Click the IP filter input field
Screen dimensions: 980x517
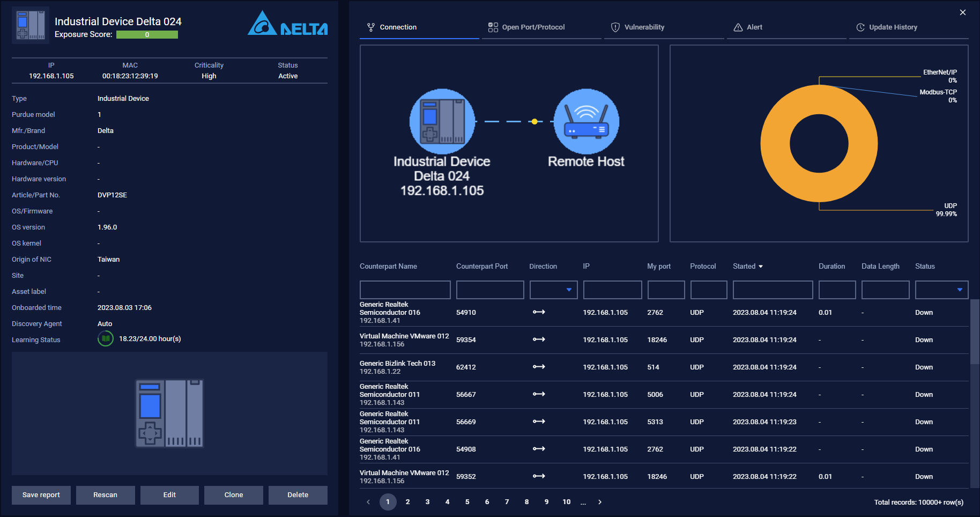click(612, 290)
